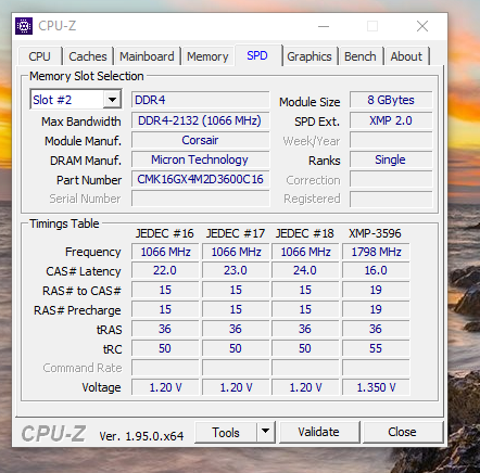Click the Corsair module manufacturer field
This screenshot has height=473, width=480.
coord(200,140)
